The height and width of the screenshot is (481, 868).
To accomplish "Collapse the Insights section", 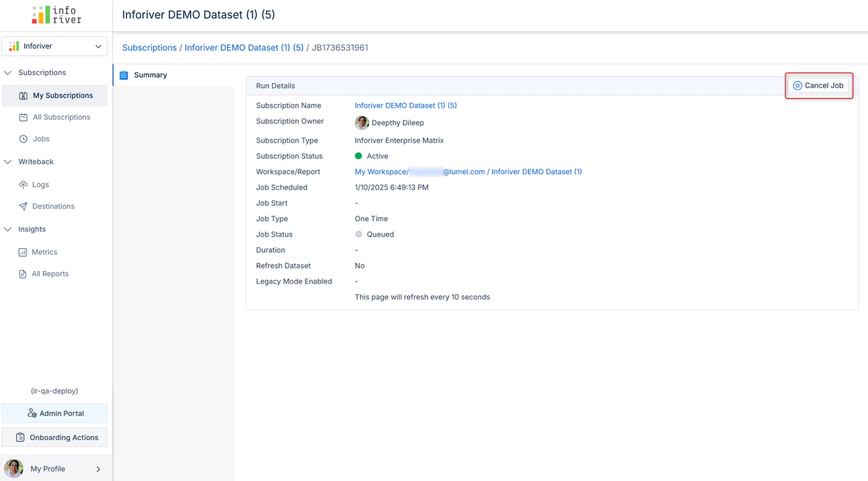I will (8, 229).
